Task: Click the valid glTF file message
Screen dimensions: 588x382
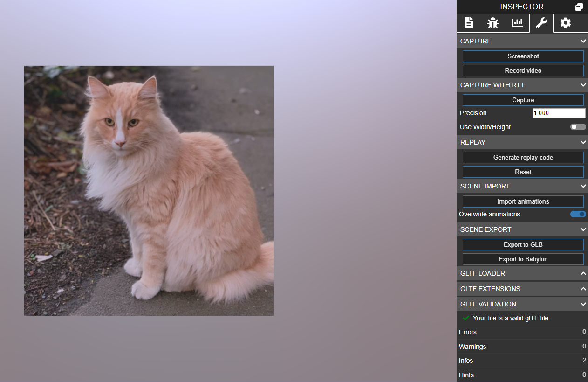Action: pos(511,318)
